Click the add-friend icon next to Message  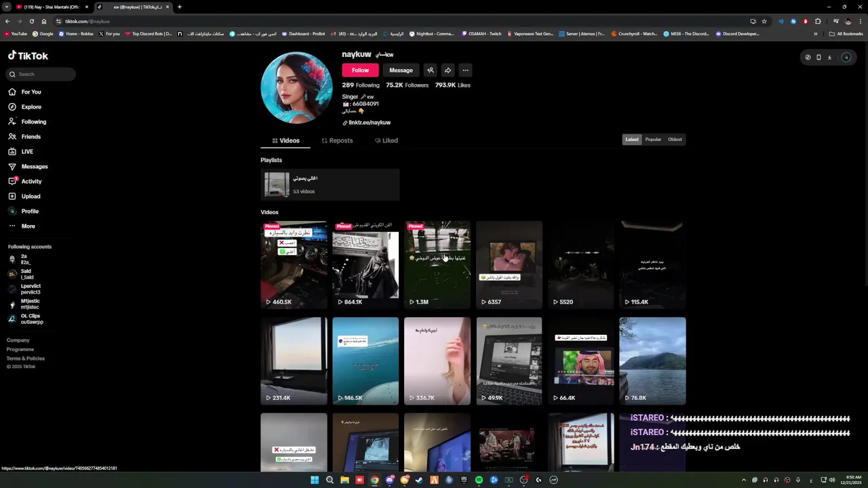(431, 70)
